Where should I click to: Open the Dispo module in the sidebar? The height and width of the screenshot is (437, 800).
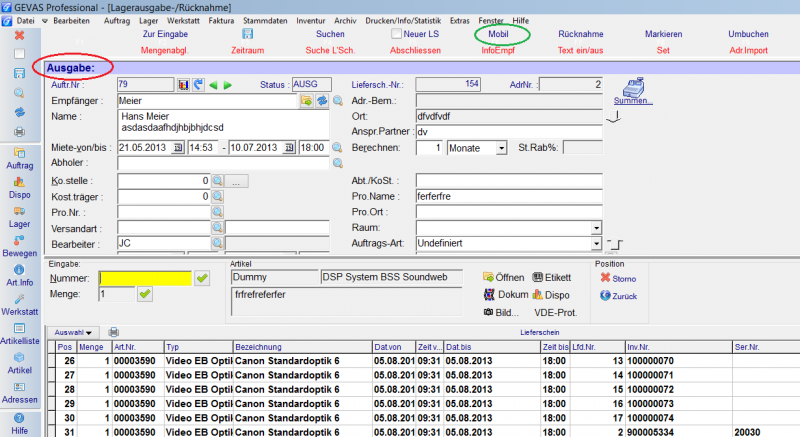point(19,188)
